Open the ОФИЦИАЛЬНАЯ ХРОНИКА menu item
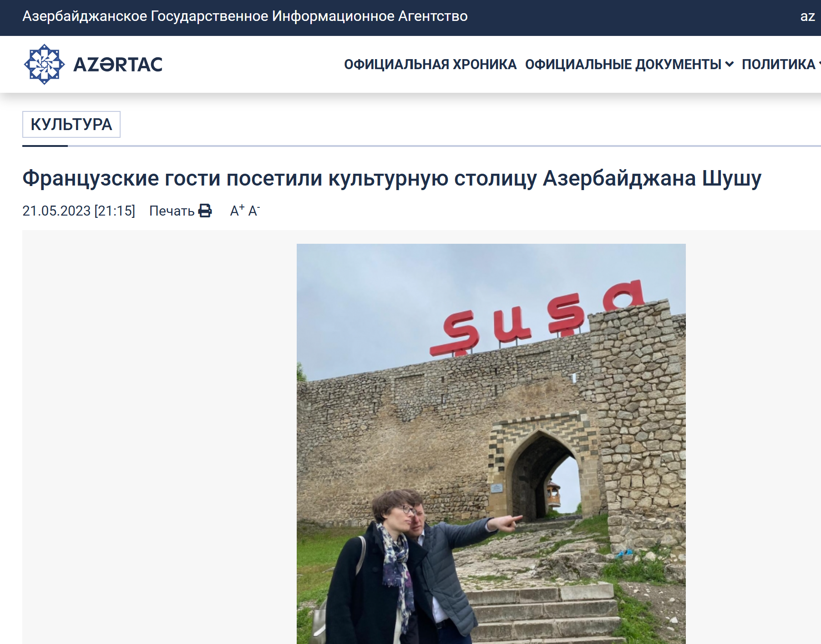This screenshot has height=644, width=821. (x=430, y=65)
